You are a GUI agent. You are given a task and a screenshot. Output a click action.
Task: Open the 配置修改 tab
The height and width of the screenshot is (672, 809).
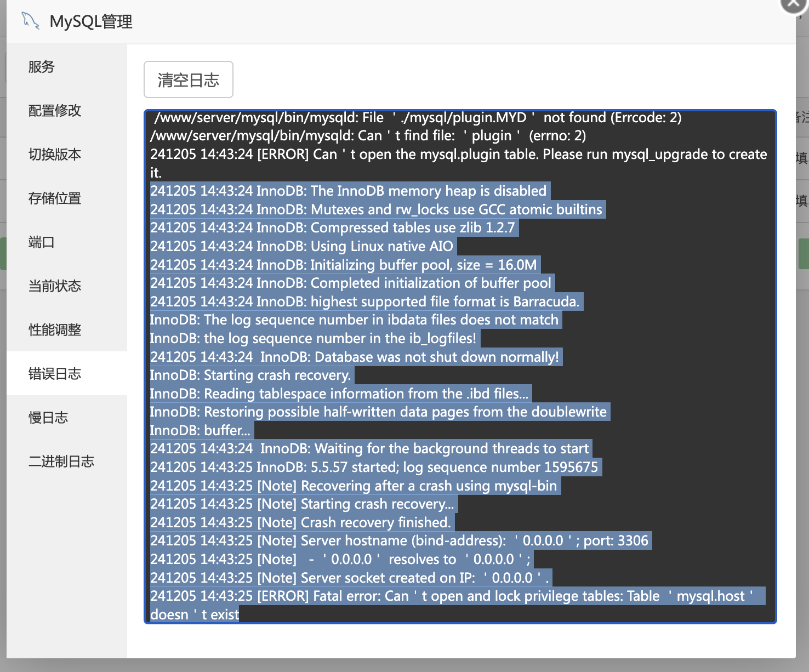coord(67,111)
